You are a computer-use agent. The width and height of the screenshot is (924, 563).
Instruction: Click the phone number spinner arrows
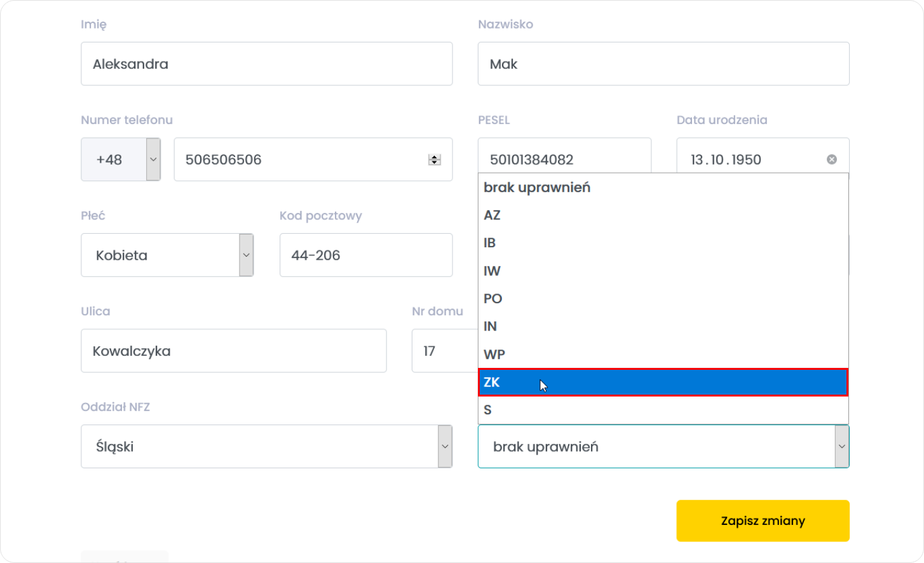point(435,159)
